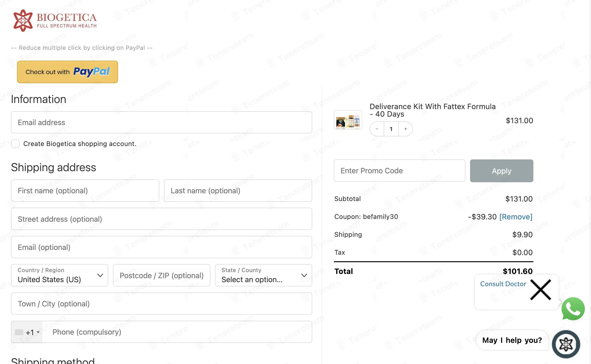Focus the Street address field
Image resolution: width=591 pixels, height=364 pixels.
coord(162,219)
